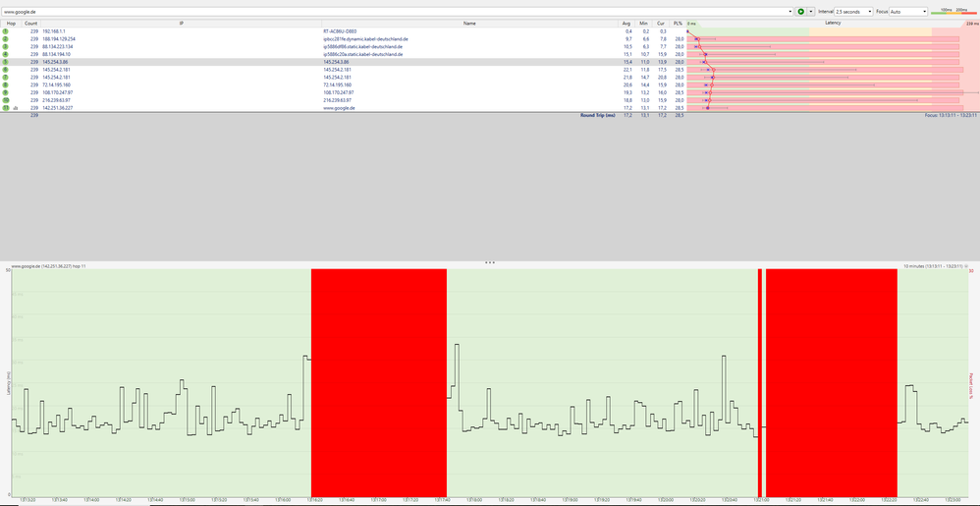Select the 108.170.247.97 IP cell
The width and height of the screenshot is (980, 506).
58,92
